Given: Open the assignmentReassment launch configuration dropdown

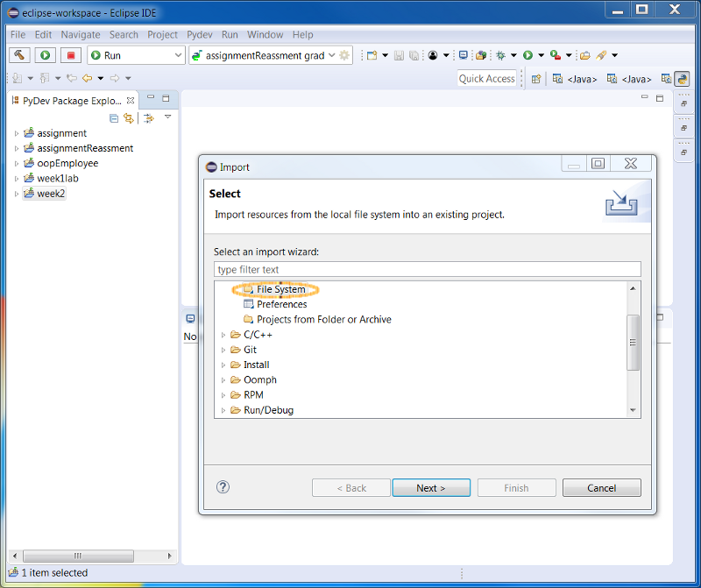Looking at the screenshot, I should tap(331, 55).
